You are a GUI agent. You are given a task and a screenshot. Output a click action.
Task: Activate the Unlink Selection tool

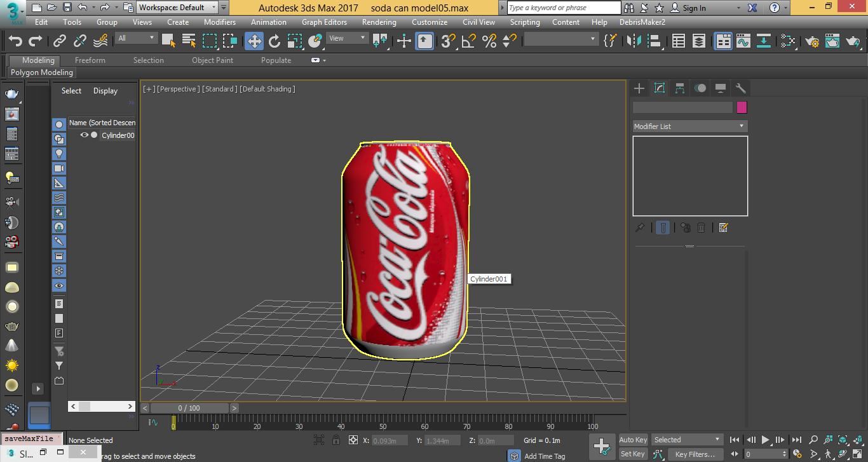80,41
